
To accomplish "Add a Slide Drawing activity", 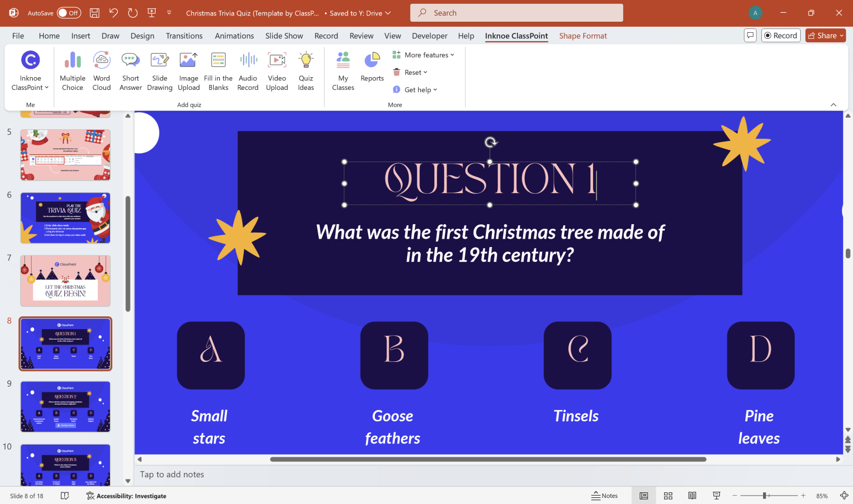I will (159, 70).
